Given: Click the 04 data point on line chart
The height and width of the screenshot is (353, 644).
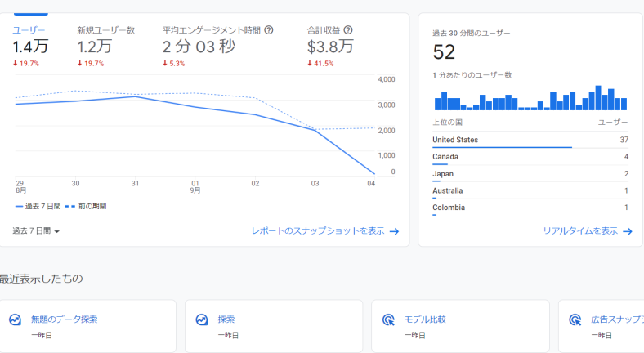Looking at the screenshot, I should 374,173.
